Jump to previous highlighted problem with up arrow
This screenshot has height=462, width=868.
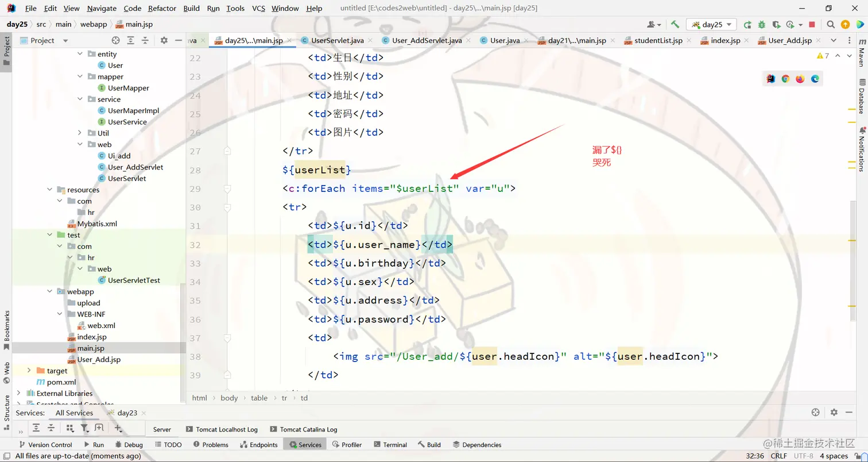pyautogui.click(x=838, y=56)
